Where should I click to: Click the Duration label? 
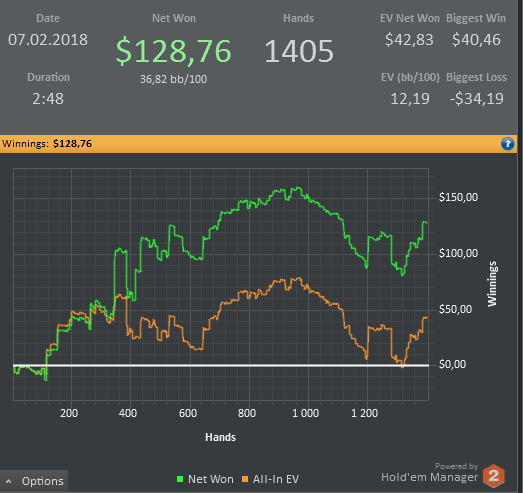click(x=48, y=77)
